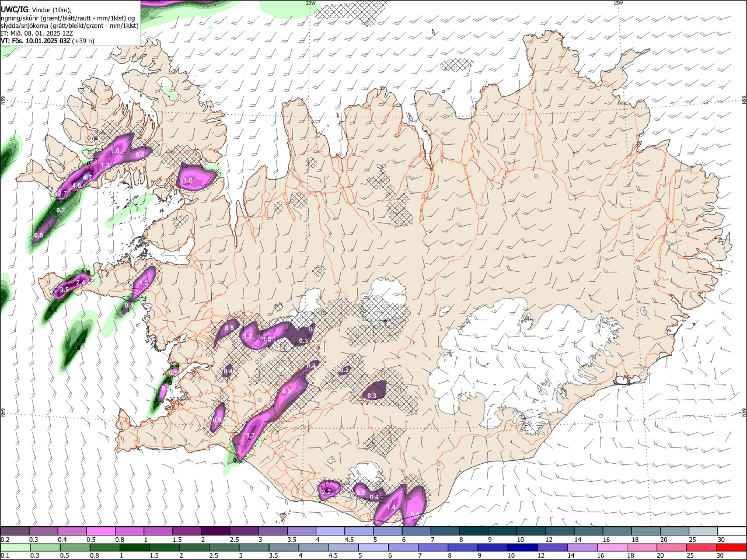Select the dusky purple 0.2–0.3 swatch, upper scale
This screenshot has width=747, height=560.
(x=15, y=531)
